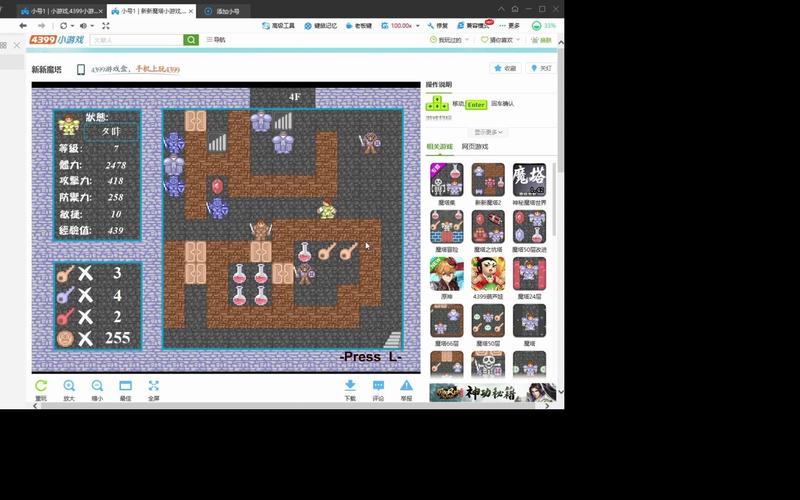Click the speaker sound icon in toolbar
This screenshot has height=500, width=800.
[x=83, y=26]
